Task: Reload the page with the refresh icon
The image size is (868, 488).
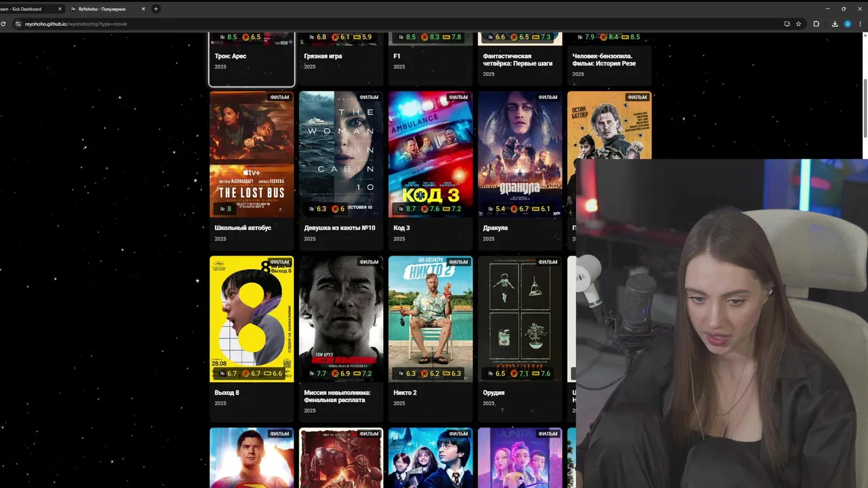Action: click(x=3, y=24)
